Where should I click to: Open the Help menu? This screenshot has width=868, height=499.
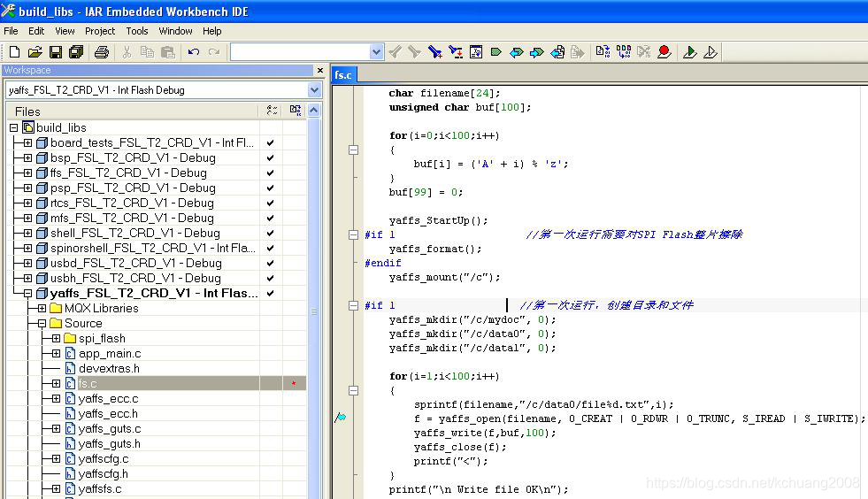pos(212,31)
